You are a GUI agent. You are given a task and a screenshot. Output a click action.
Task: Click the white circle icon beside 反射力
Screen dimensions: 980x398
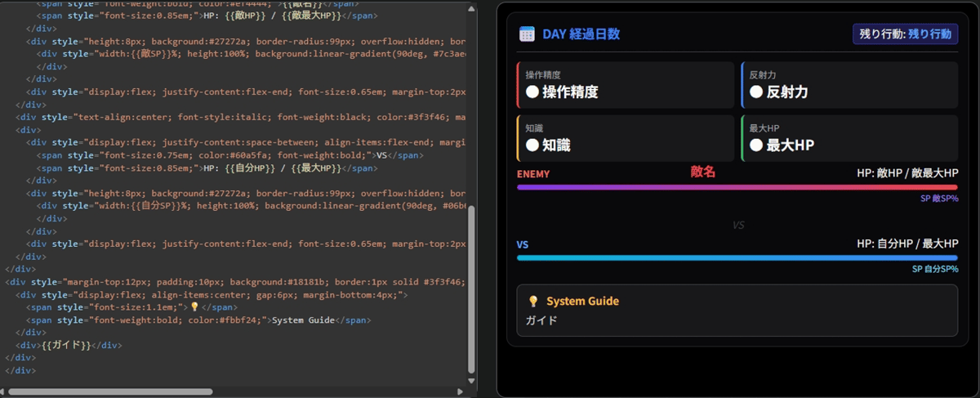click(x=756, y=92)
